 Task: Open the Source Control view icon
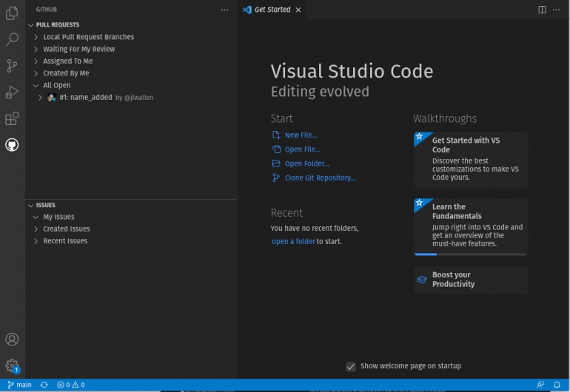pos(12,66)
